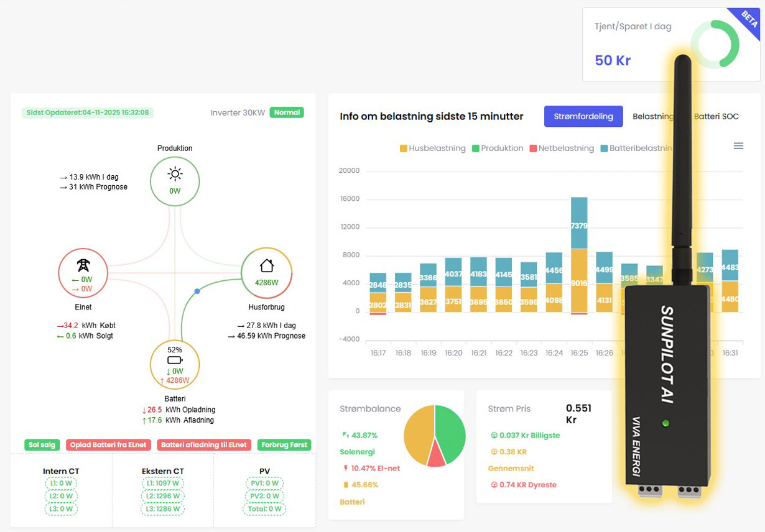The width and height of the screenshot is (765, 532).
Task: Click the Tjent/Sparet donut progress ring
Action: pyautogui.click(x=714, y=45)
